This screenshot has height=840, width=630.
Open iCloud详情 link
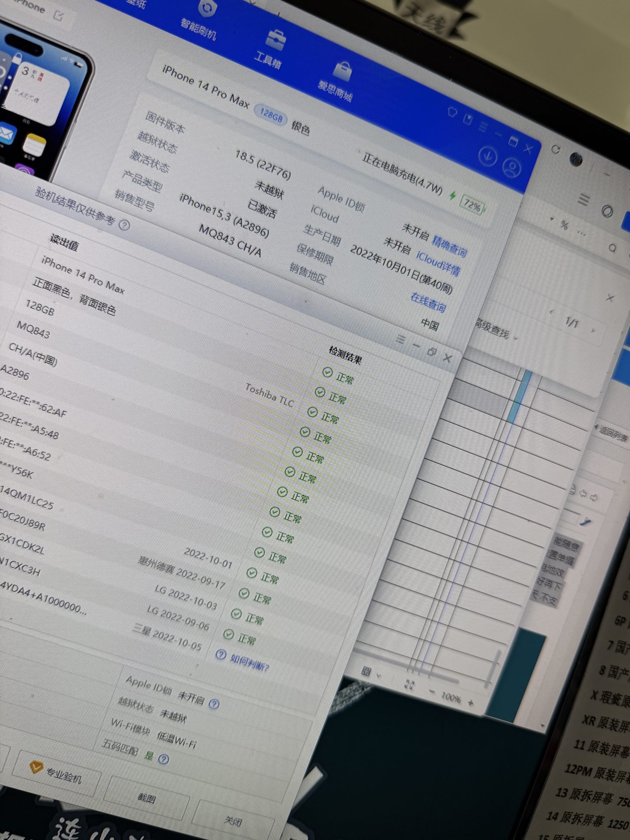438,263
